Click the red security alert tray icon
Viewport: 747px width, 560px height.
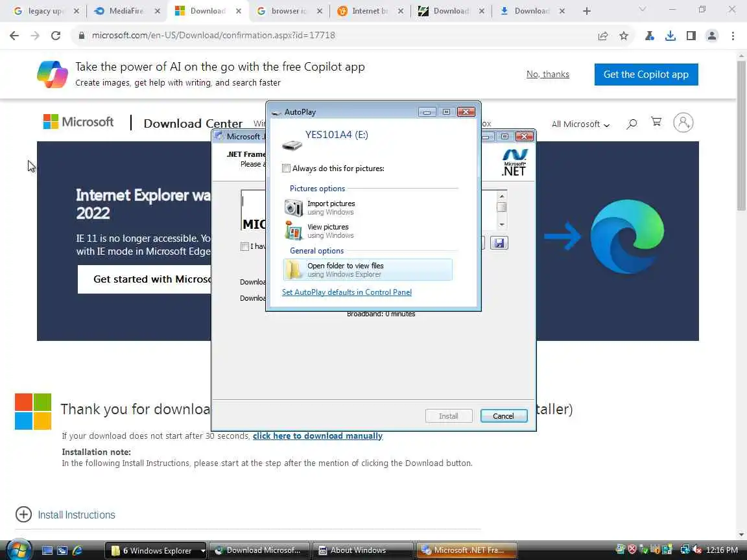click(x=632, y=550)
